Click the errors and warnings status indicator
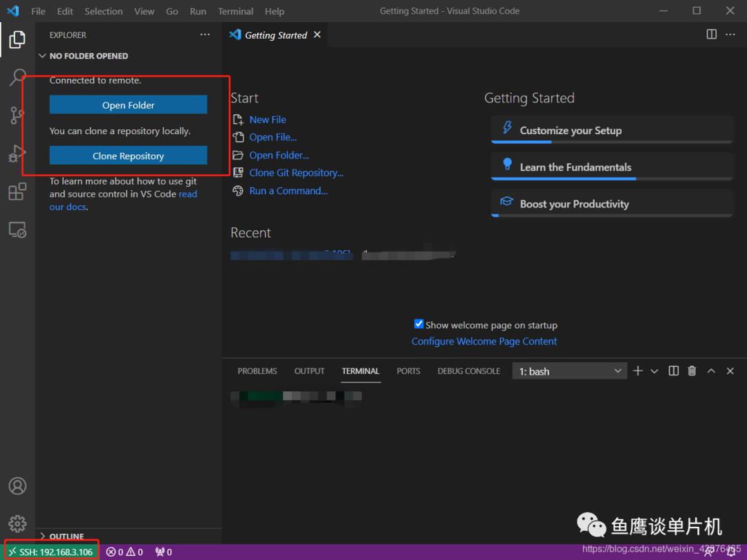Screen dimensions: 747x560 tap(124, 552)
